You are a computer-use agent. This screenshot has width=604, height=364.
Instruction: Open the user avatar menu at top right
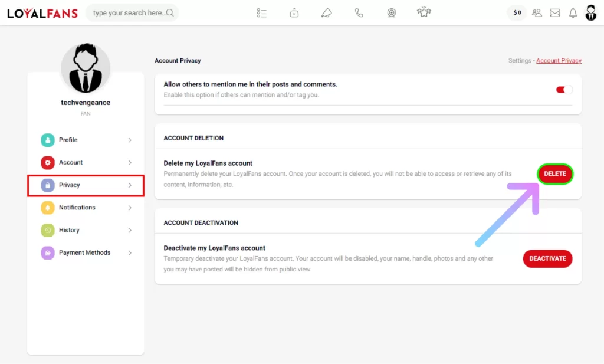[x=591, y=13]
